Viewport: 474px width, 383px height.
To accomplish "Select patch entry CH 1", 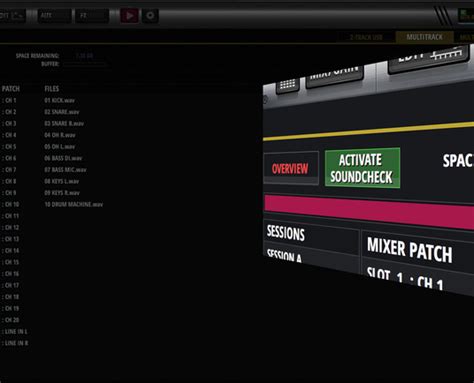I will (9, 100).
